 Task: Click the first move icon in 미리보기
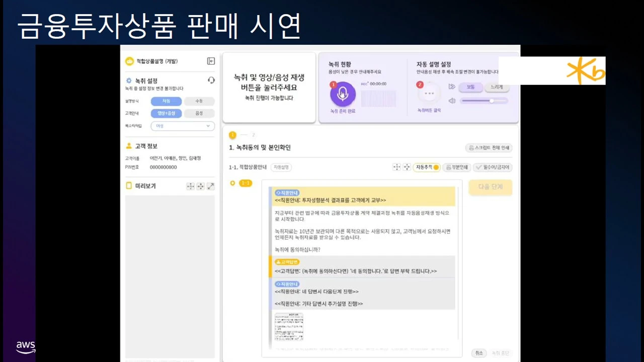[x=190, y=186]
